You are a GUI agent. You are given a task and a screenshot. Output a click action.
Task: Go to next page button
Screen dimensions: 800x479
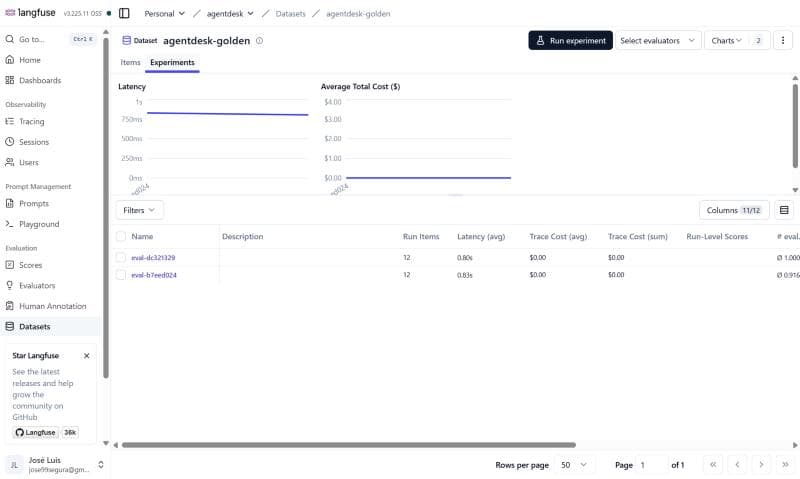(761, 465)
